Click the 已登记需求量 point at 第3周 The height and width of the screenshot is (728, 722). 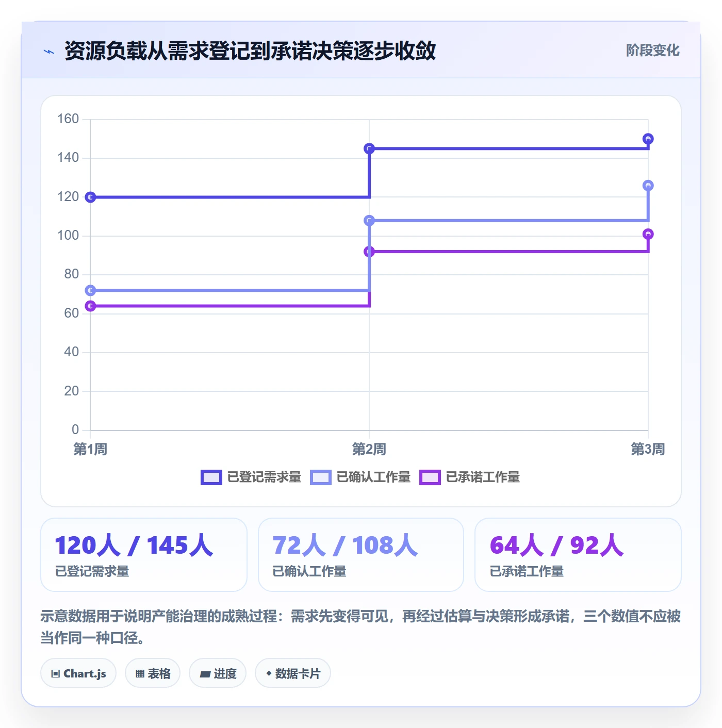click(x=648, y=139)
